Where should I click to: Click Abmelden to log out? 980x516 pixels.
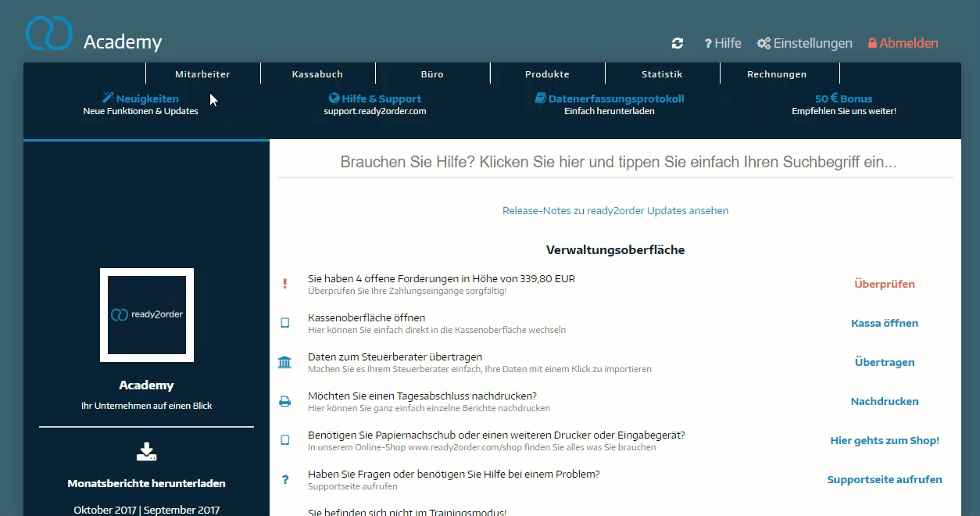(x=903, y=43)
